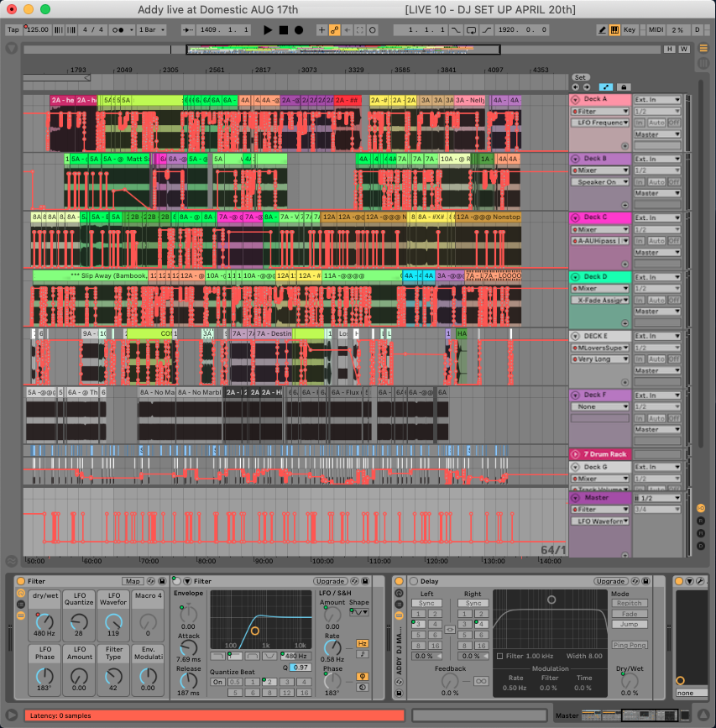The height and width of the screenshot is (728, 716).
Task: Switch to Session view with the side icon
Action: [703, 63]
